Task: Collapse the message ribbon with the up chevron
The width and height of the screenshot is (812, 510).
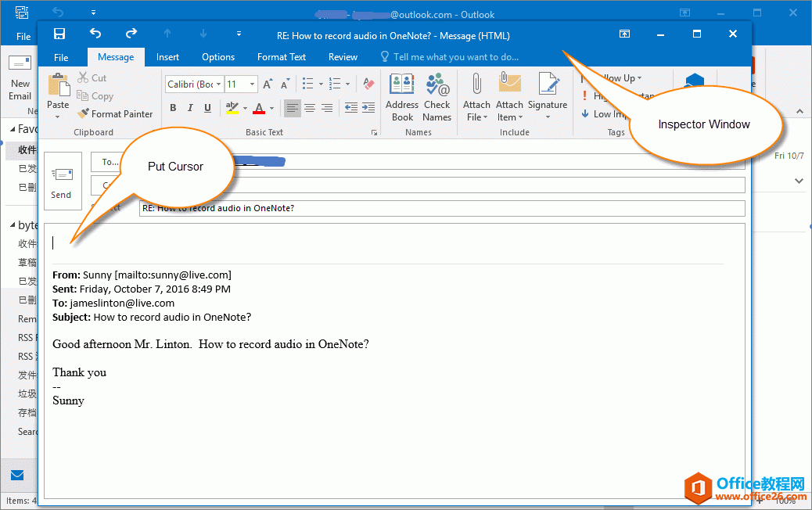Action: tap(800, 111)
